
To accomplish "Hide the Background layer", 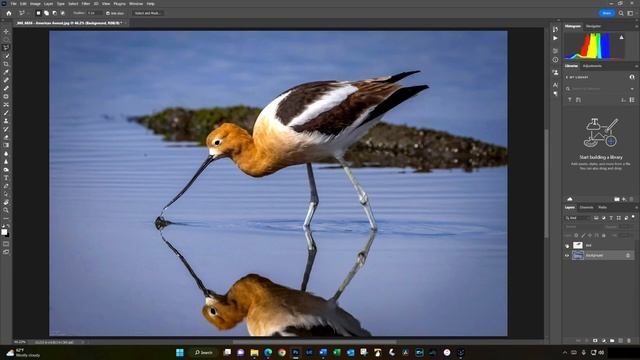I will (567, 256).
